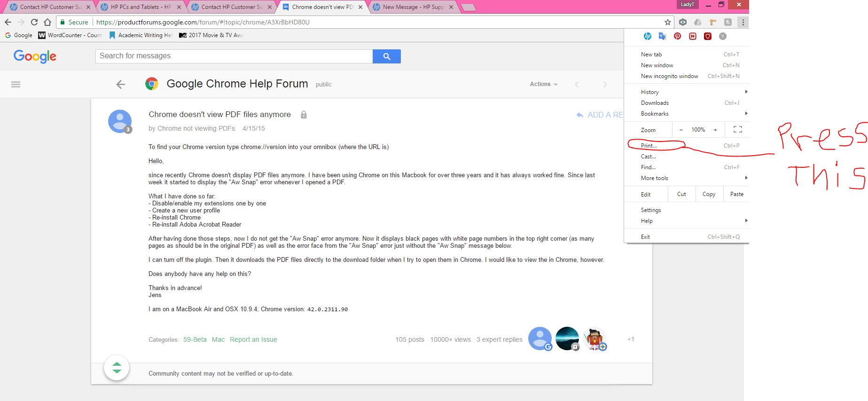Decrease zoom with the minus button
Viewport: 868px width, 401px height.
point(681,130)
